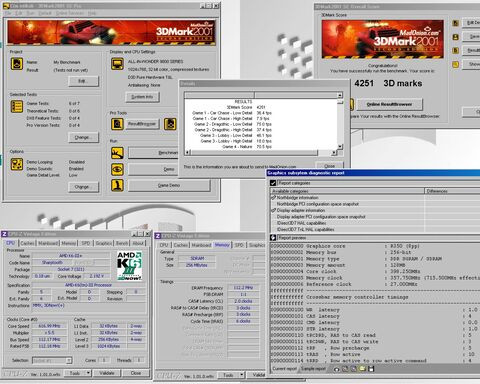
Task: Click the Differences column header
Action: point(452,191)
